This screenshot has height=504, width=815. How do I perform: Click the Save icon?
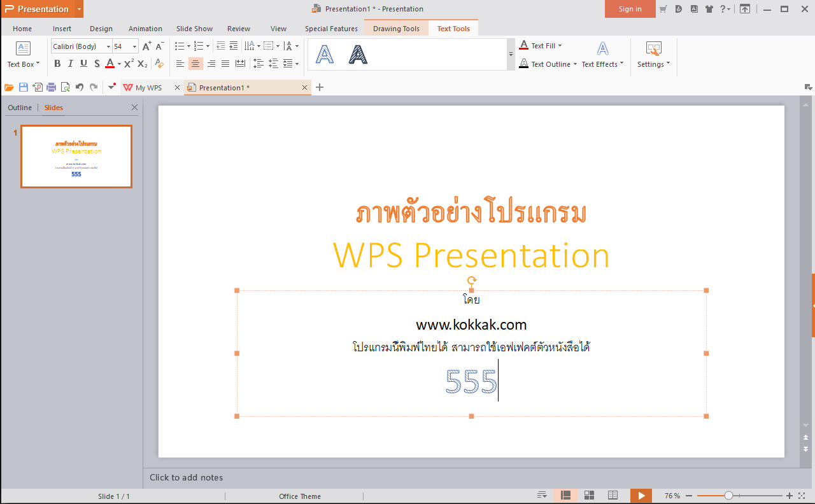[24, 87]
